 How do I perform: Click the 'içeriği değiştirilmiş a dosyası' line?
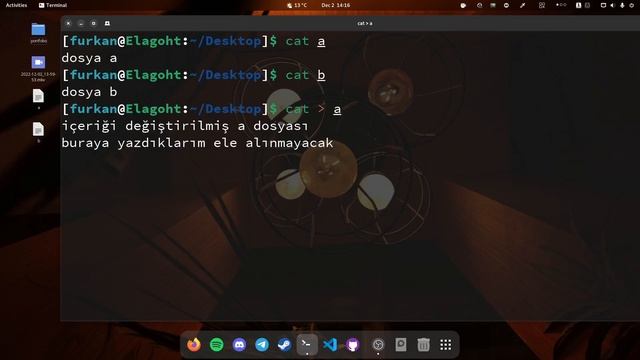point(185,126)
